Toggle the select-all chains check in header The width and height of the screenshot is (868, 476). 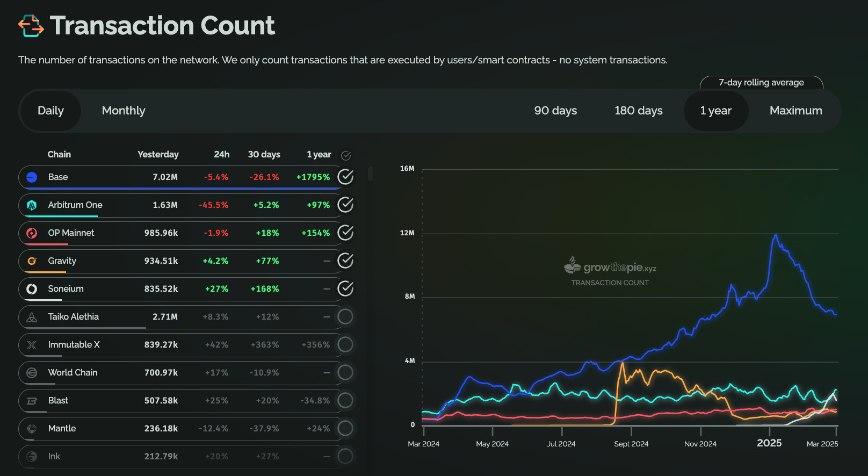[346, 156]
